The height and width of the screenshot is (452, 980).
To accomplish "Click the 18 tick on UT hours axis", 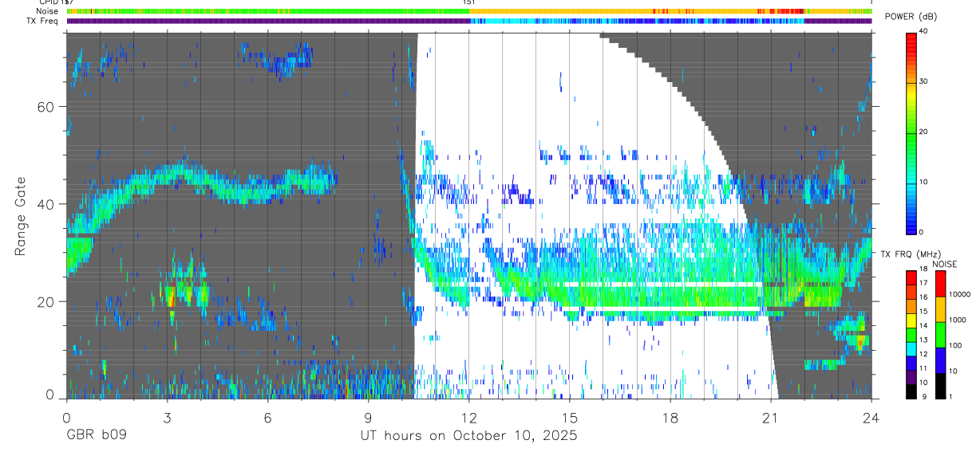I will [670, 417].
